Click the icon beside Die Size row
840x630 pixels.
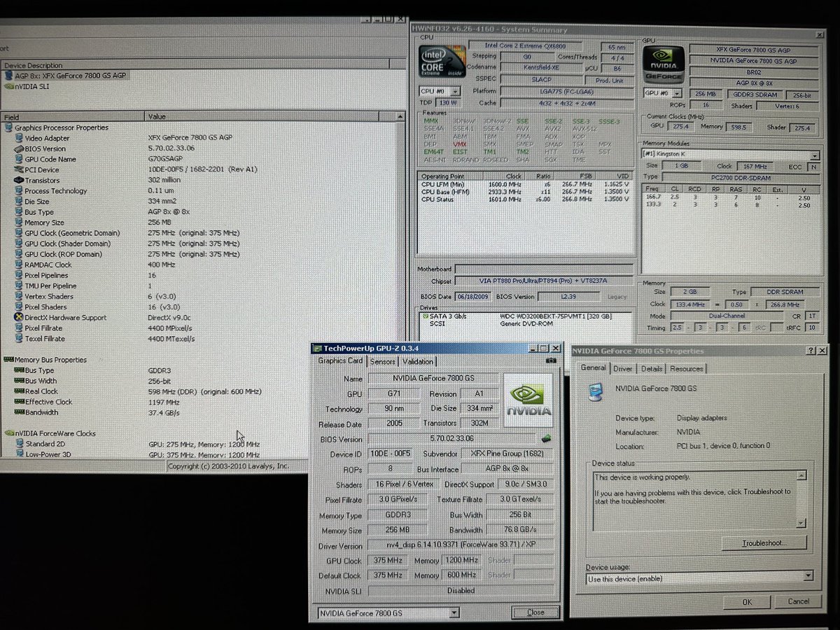(x=19, y=201)
